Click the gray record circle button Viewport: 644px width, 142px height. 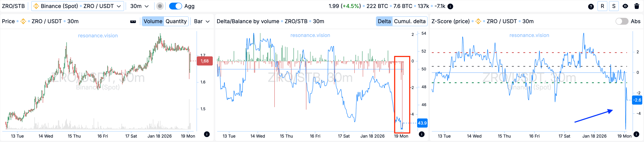(x=160, y=6)
